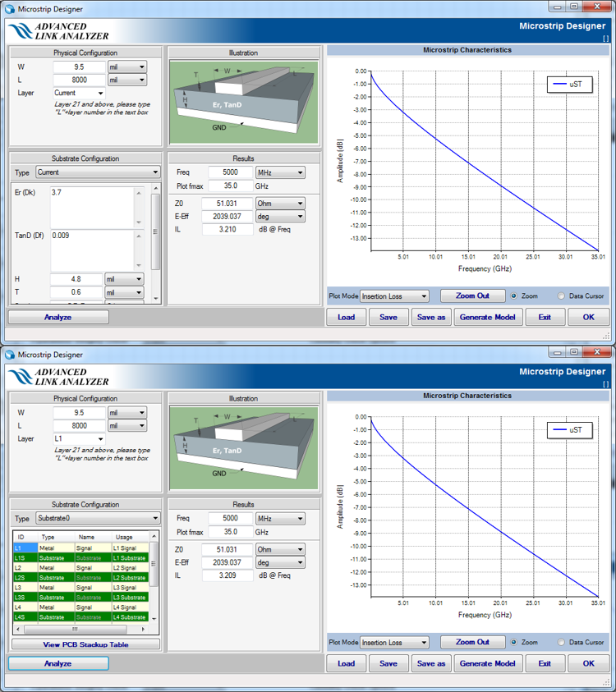Click View PCB Stackup Table button

click(85, 644)
